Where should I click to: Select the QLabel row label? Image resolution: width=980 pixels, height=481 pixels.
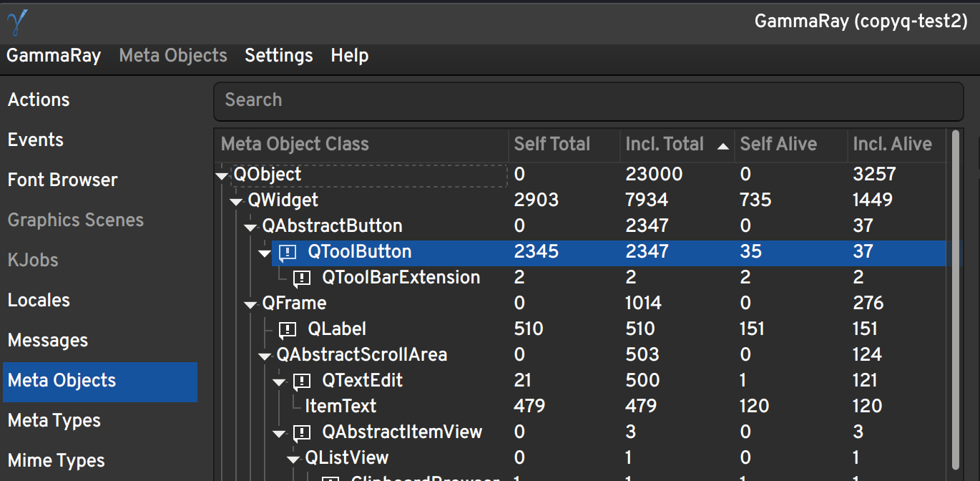[x=337, y=329]
